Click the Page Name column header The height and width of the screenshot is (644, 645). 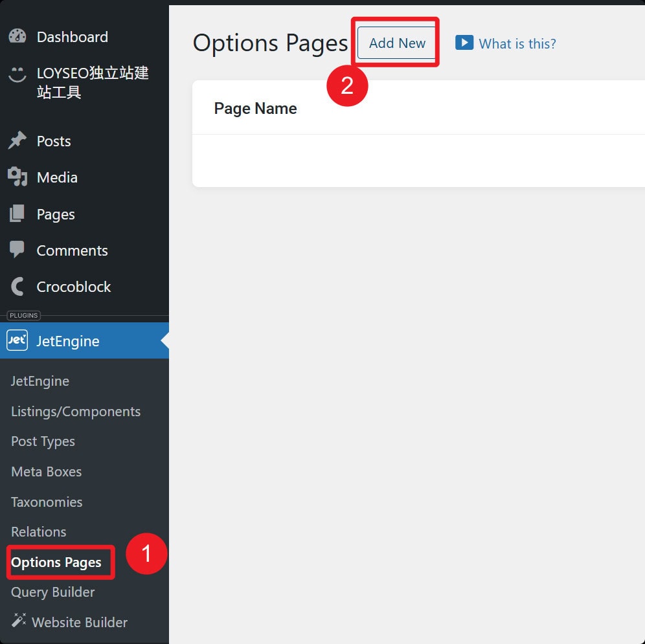[255, 108]
